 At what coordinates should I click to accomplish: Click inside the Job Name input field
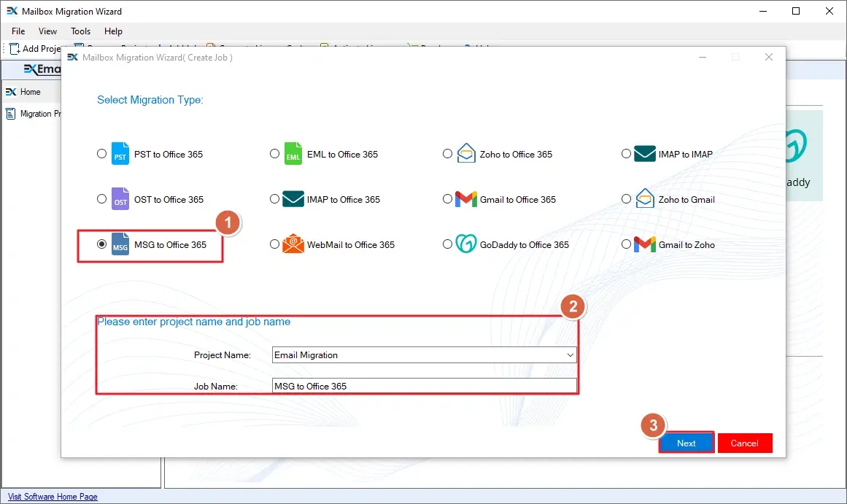coord(423,386)
